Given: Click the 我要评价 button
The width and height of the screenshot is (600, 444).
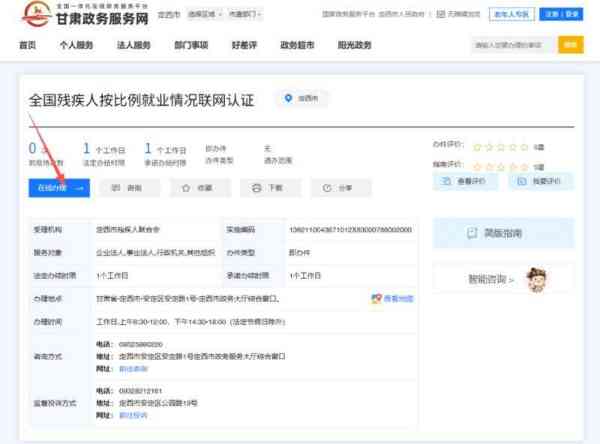Looking at the screenshot, I should 541,181.
